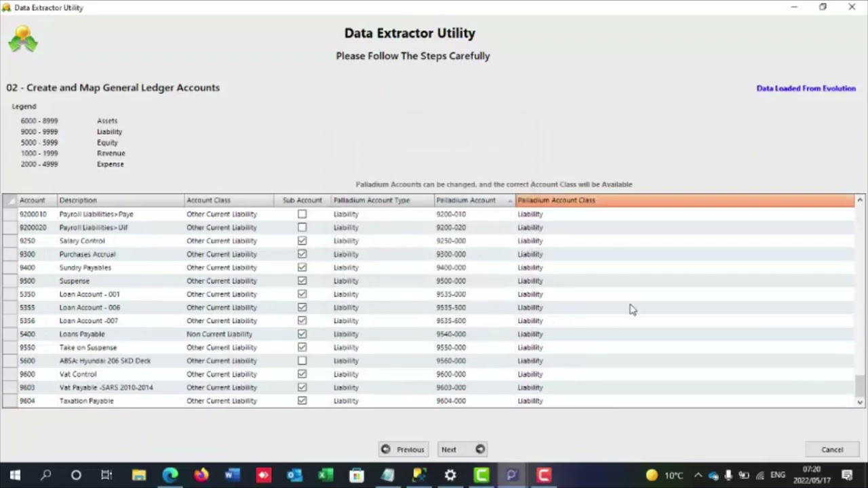Open Outlook from the taskbar
The height and width of the screenshot is (488, 868).
point(294,475)
